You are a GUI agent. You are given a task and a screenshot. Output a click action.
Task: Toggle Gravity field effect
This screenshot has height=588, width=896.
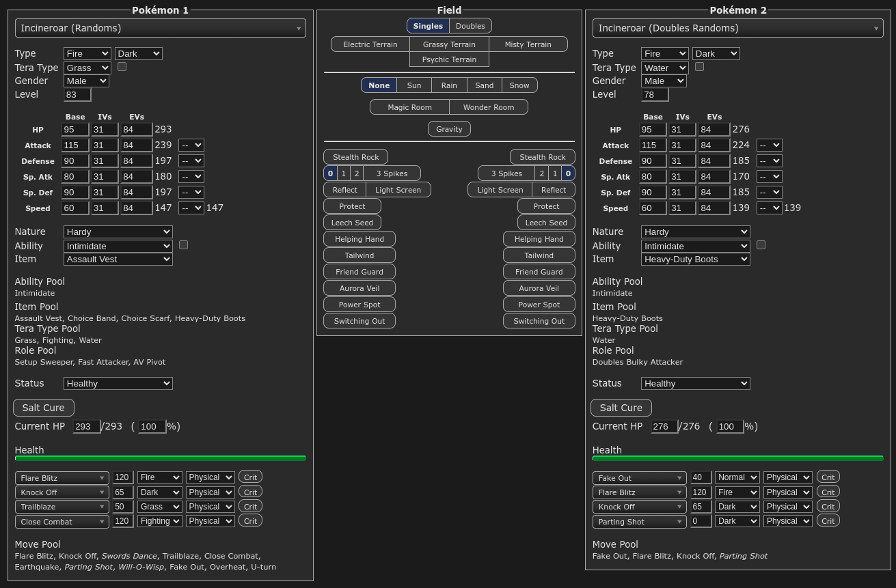point(449,129)
